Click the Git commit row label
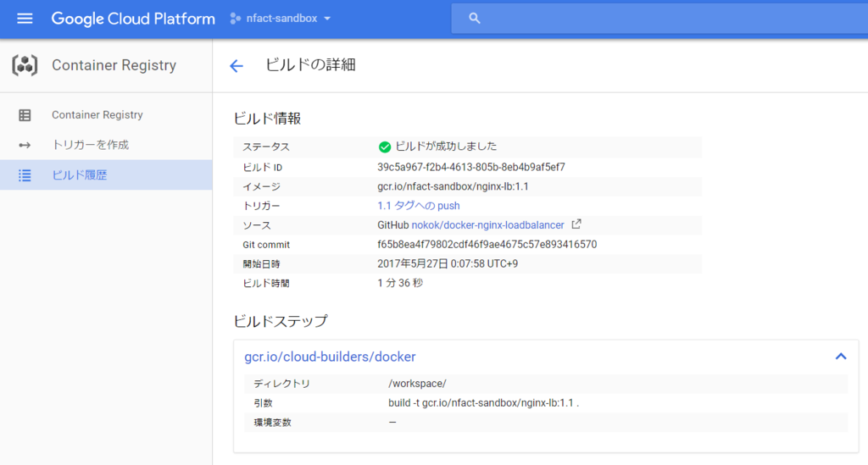 266,245
